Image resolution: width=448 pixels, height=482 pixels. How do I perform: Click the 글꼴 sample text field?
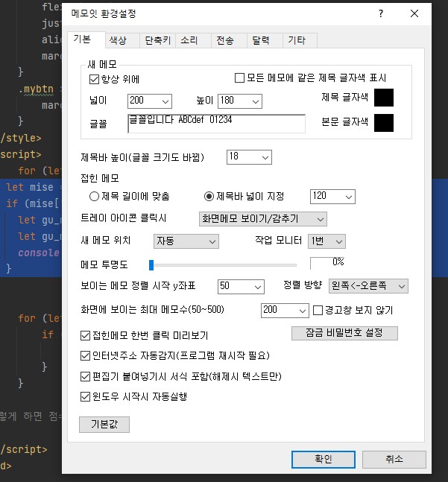216,124
